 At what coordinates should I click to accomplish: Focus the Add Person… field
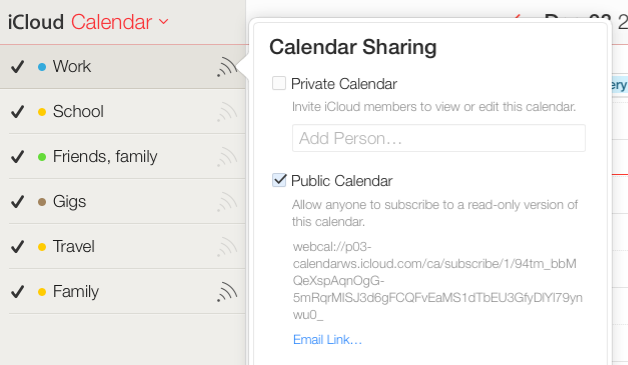point(439,138)
